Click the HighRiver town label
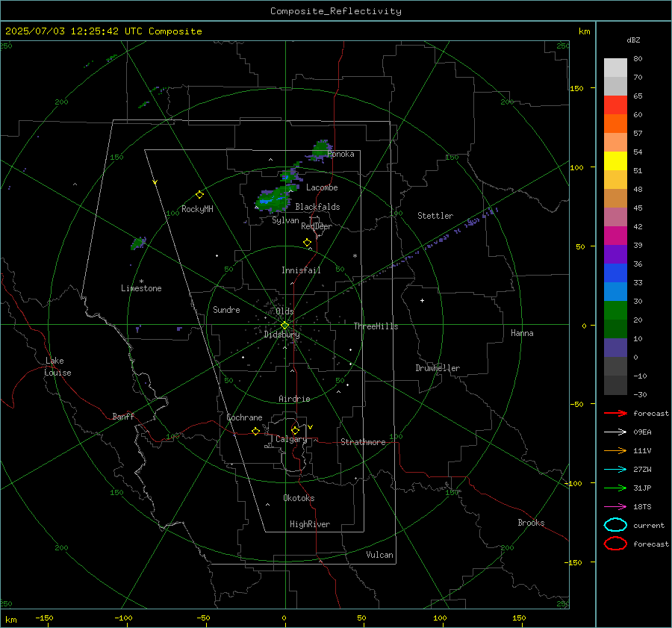Viewport: 672px width, 628px height. point(310,524)
